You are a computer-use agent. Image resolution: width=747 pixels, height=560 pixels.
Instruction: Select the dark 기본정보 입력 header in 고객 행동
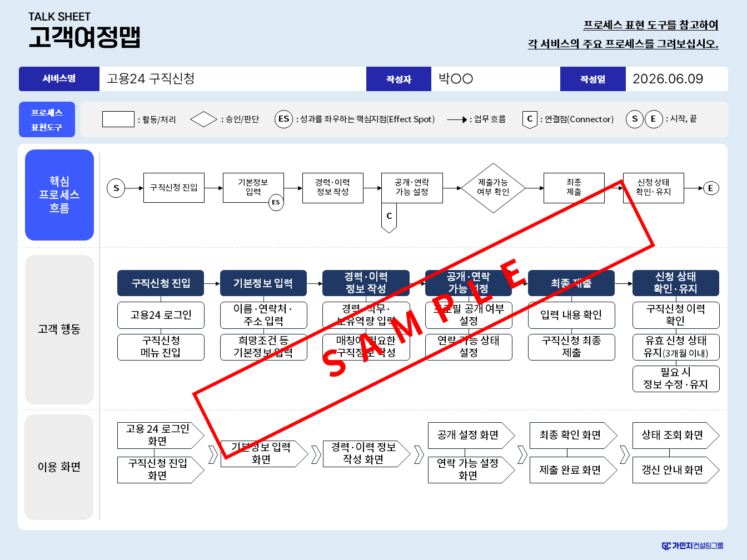[x=263, y=283]
